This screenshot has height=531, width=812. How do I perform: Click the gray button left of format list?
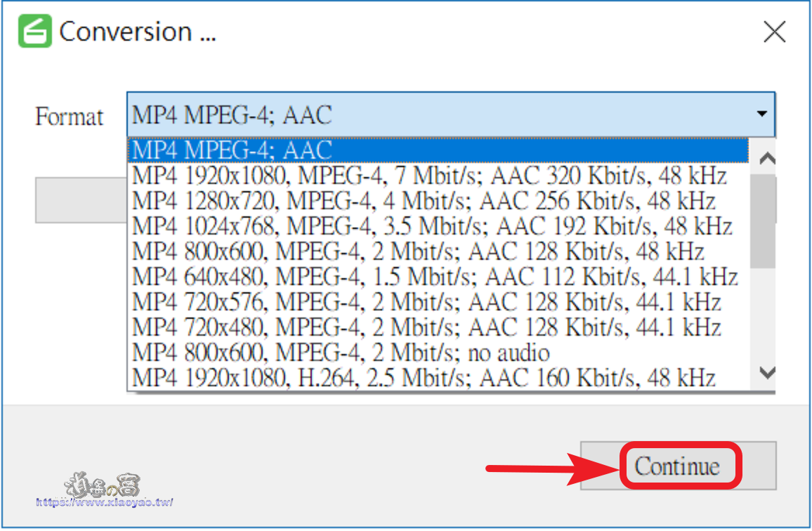(x=81, y=200)
